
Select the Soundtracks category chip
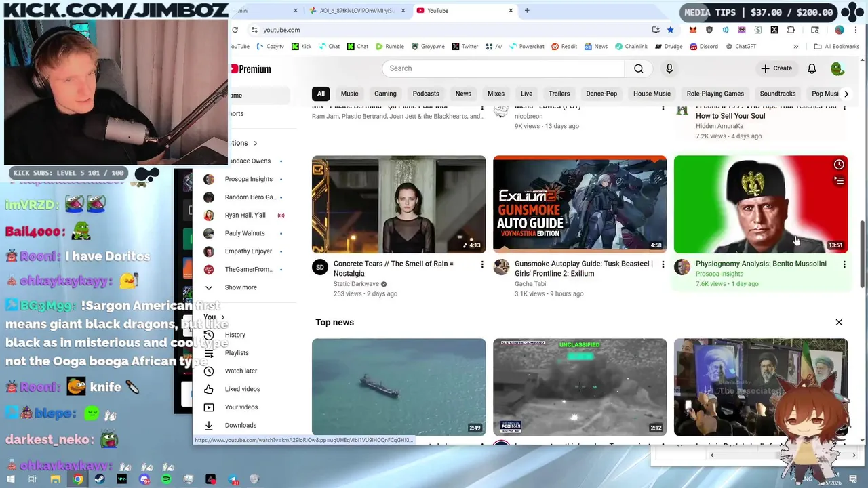(x=777, y=94)
